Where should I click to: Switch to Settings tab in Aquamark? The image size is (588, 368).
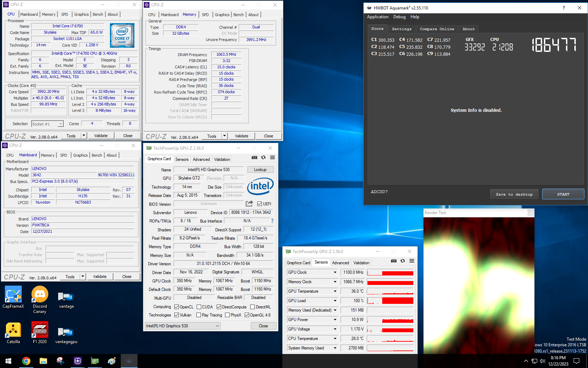click(x=401, y=29)
